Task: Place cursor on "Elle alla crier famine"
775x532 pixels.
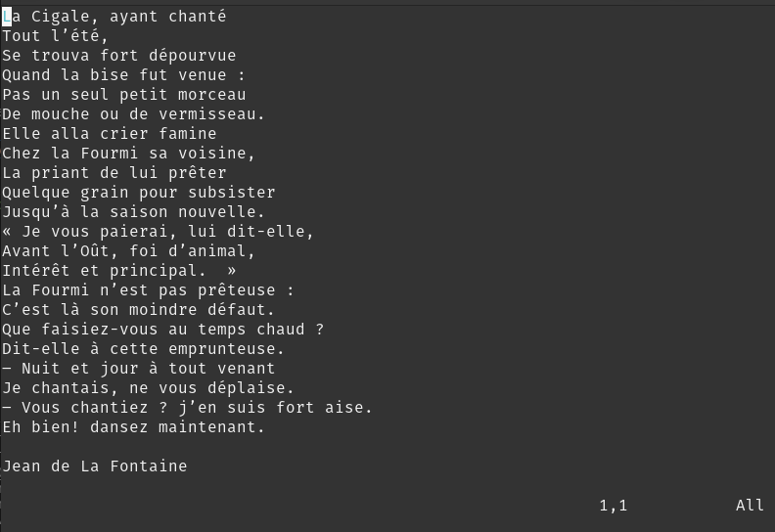Action: (x=109, y=134)
